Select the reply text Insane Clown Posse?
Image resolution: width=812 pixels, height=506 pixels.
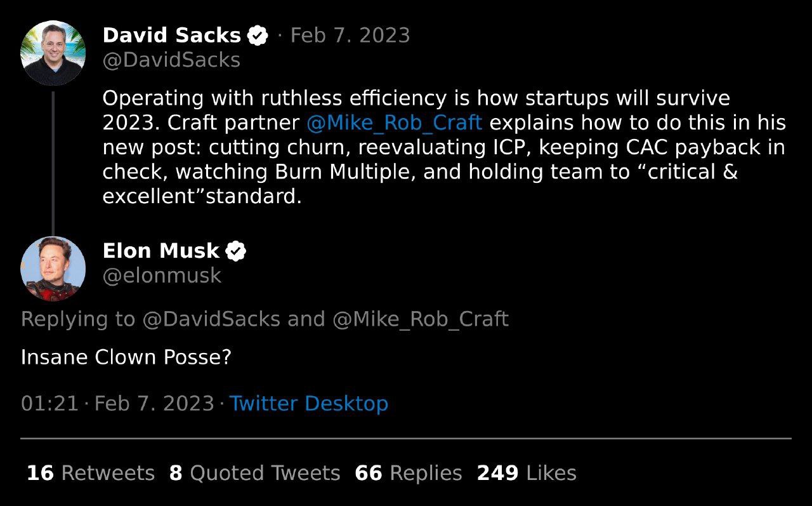[126, 357]
